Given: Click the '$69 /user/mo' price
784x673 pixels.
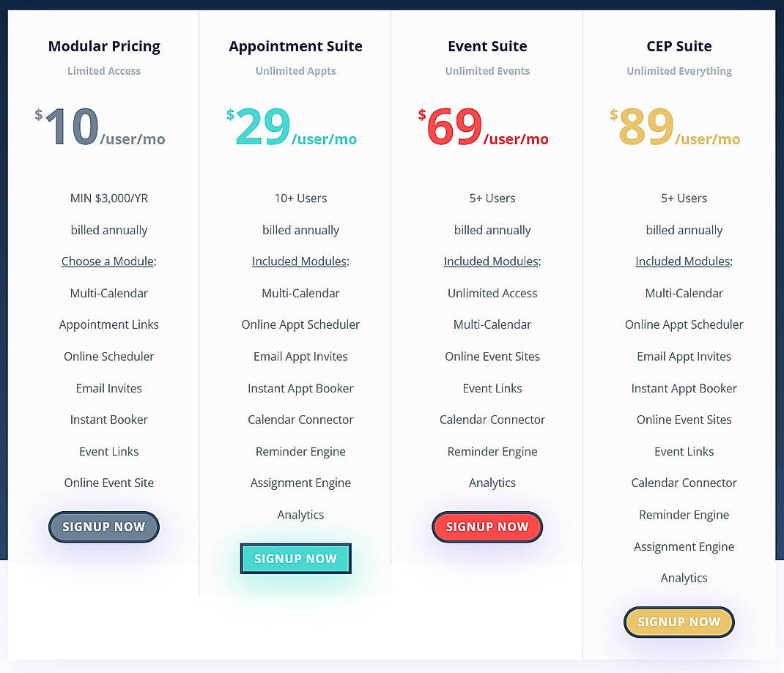Looking at the screenshot, I should tap(484, 127).
